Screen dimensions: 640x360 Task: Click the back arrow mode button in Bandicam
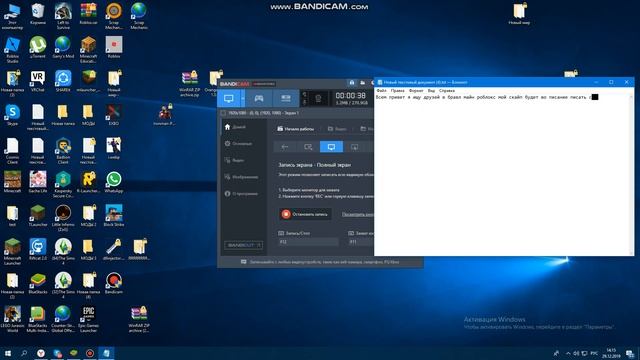(x=285, y=147)
